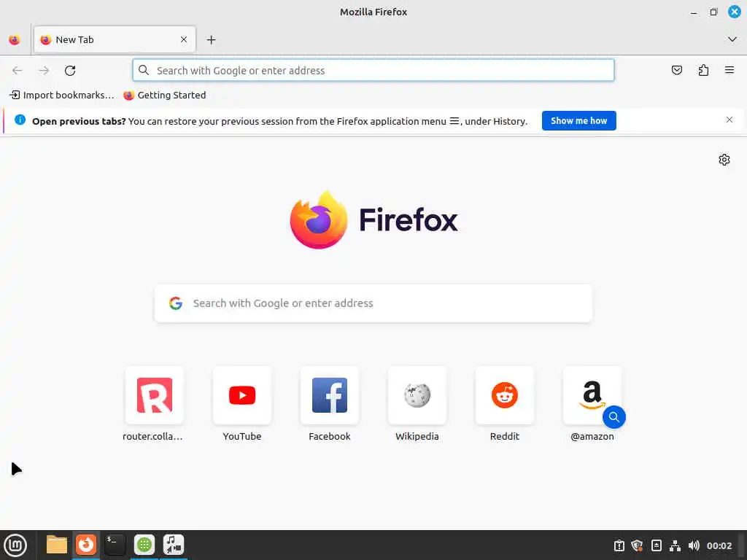747x560 pixels.
Task: Click the security shield tray icon
Action: [x=637, y=545]
